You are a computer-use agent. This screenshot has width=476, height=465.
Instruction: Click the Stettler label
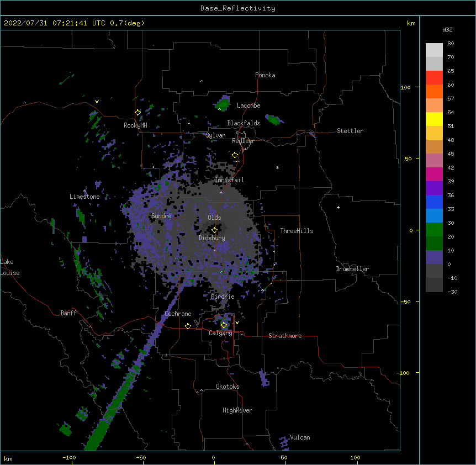(x=350, y=131)
